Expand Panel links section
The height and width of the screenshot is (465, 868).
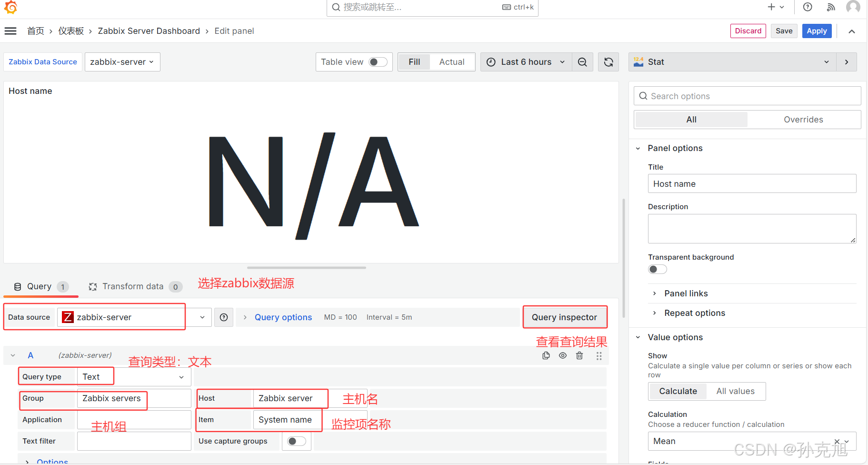tap(686, 293)
